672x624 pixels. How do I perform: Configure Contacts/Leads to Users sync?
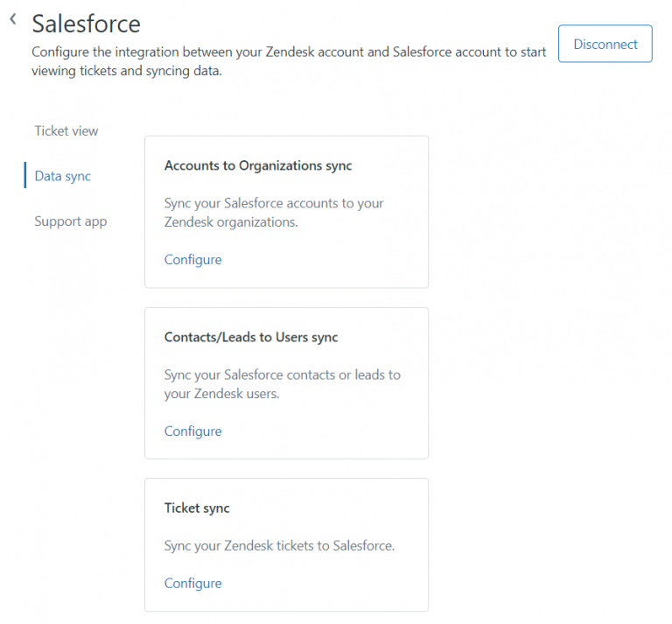[193, 431]
